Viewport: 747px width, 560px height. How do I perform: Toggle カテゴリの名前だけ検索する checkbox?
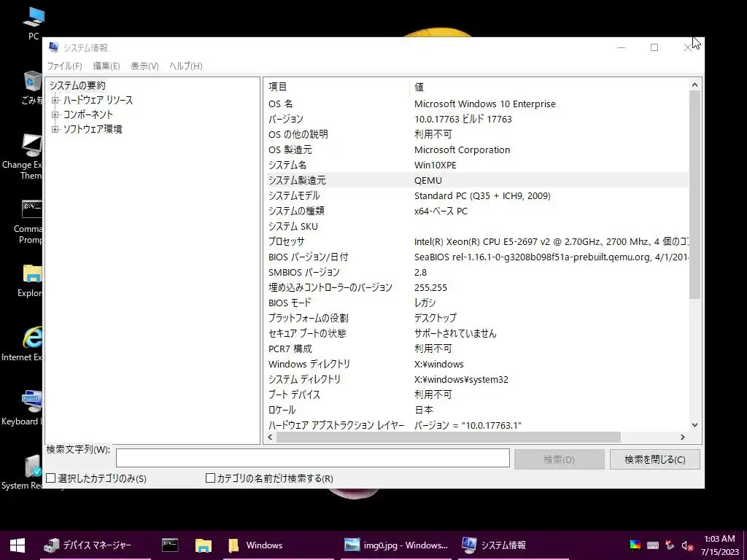pos(210,478)
